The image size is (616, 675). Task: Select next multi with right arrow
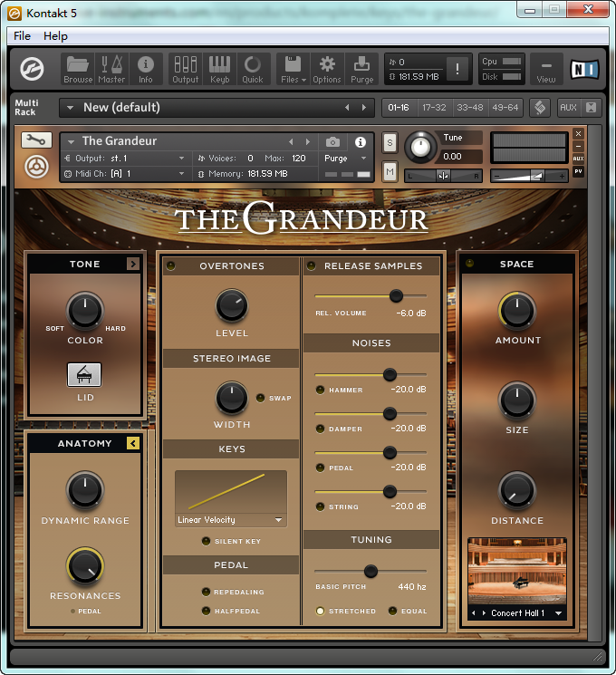click(x=364, y=108)
